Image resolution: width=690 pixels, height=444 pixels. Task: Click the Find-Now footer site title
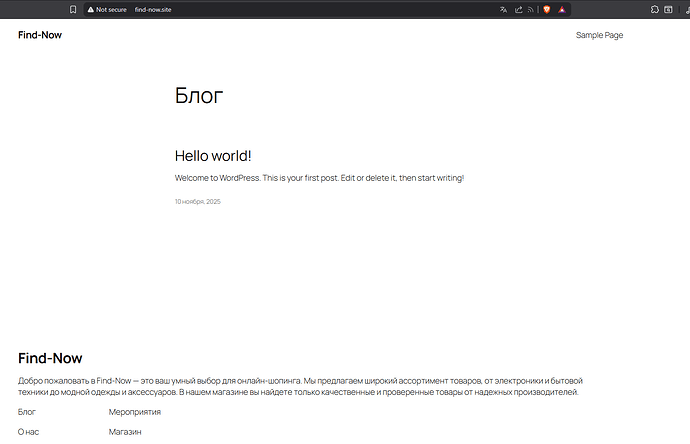point(50,358)
